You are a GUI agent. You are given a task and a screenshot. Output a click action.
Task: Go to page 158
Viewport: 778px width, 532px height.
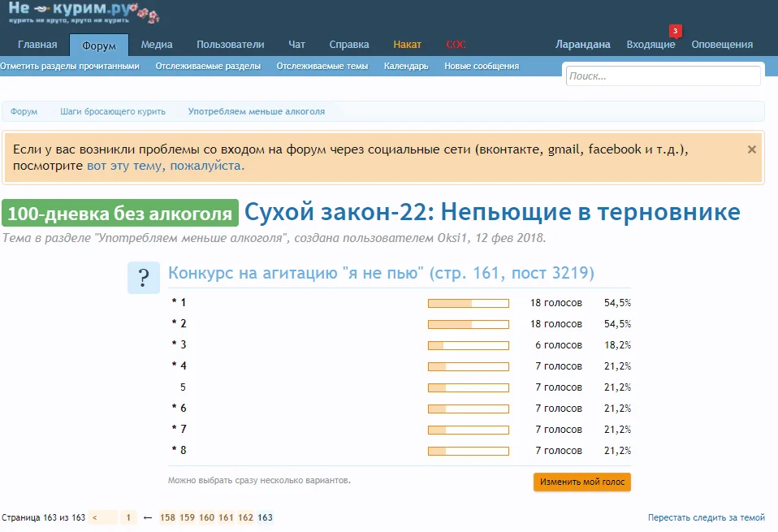click(x=168, y=517)
